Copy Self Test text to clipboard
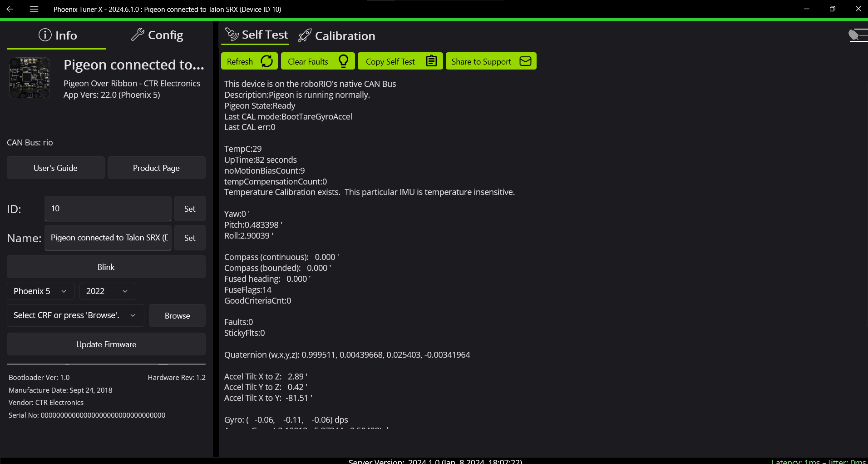 point(400,61)
